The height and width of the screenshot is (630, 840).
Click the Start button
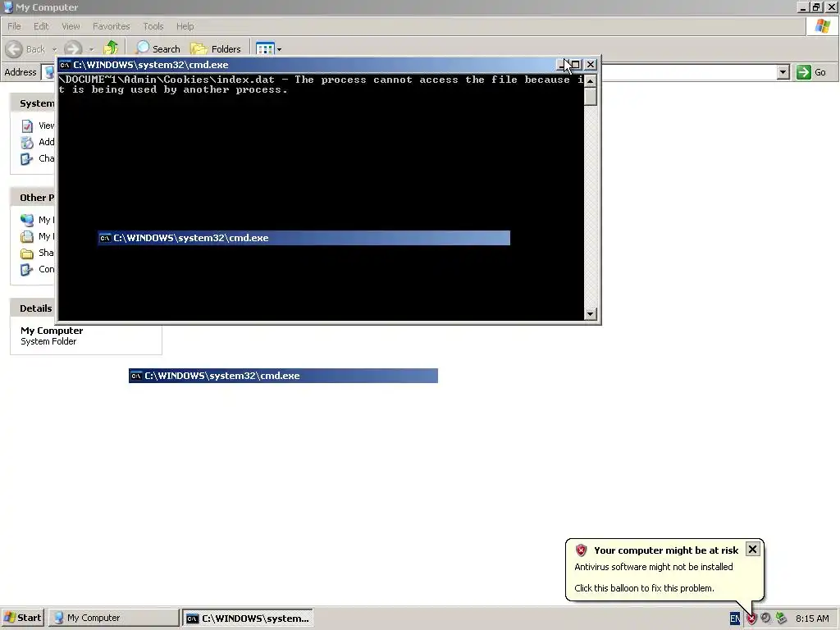click(23, 618)
